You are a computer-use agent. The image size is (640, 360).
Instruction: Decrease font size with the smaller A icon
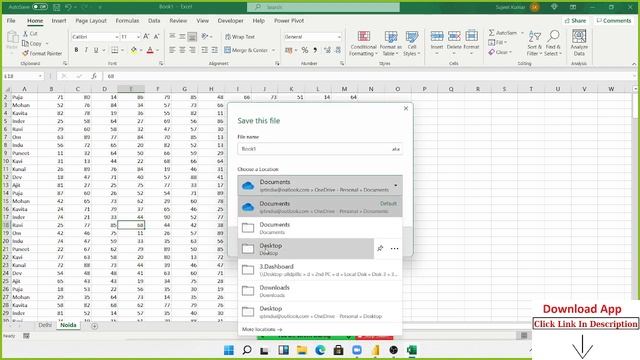coord(156,37)
